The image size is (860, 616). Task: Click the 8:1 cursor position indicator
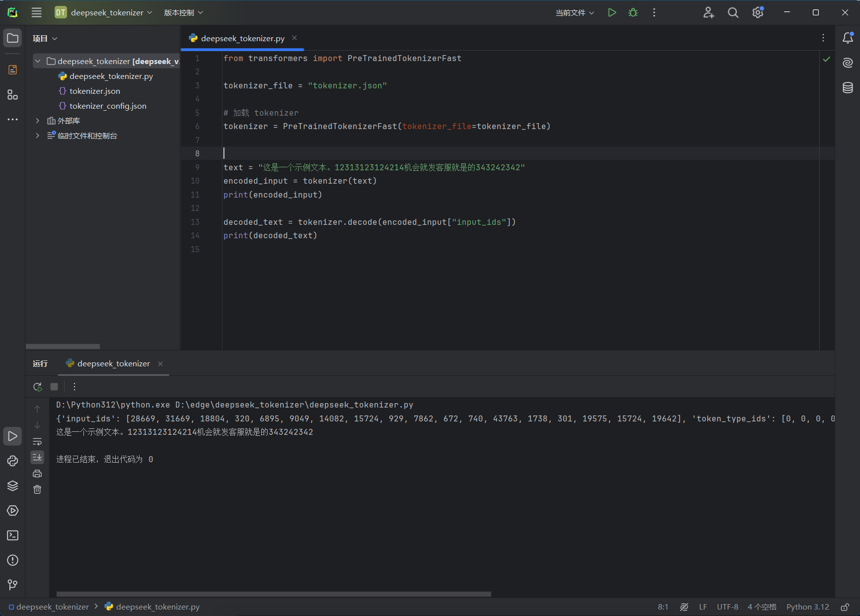(x=663, y=607)
